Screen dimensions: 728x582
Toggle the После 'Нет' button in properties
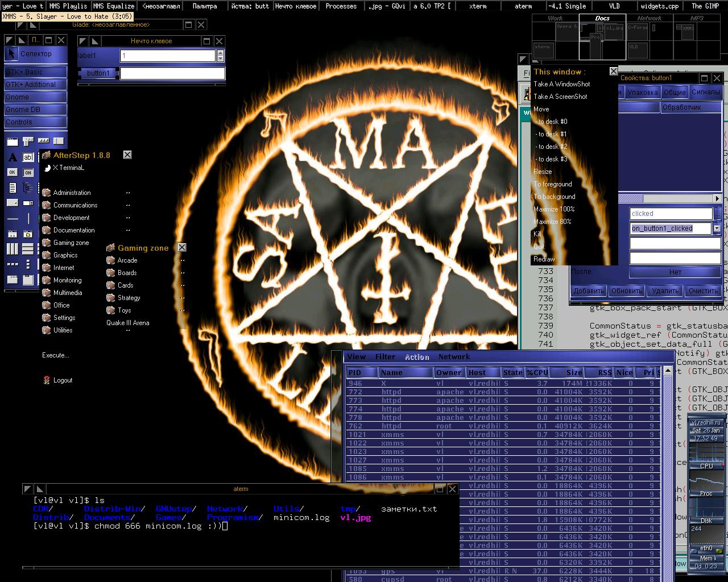(x=675, y=272)
